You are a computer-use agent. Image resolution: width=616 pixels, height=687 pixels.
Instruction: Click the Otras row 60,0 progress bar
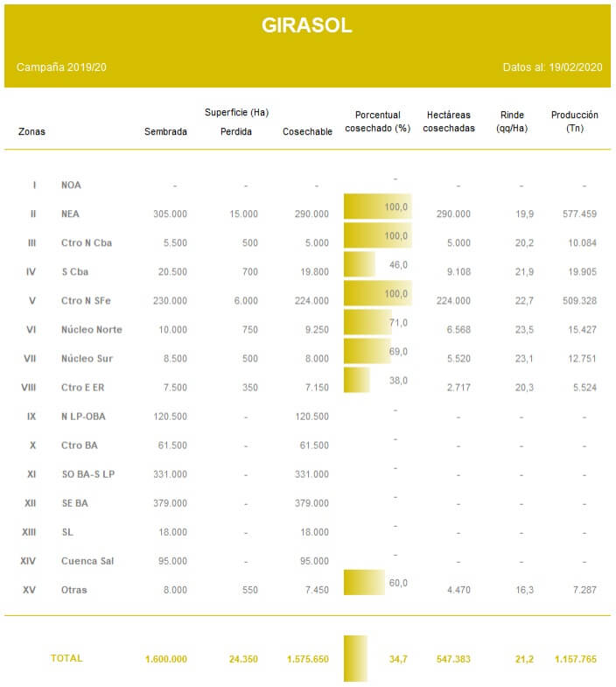[364, 582]
